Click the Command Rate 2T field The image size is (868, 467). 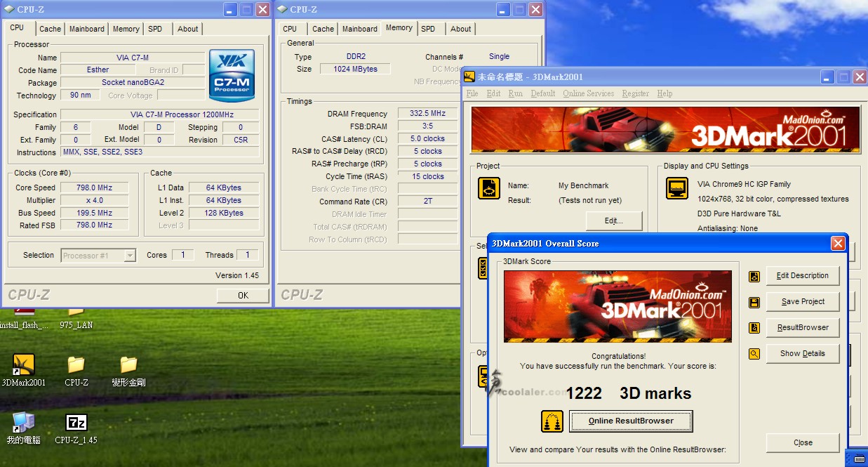click(427, 202)
